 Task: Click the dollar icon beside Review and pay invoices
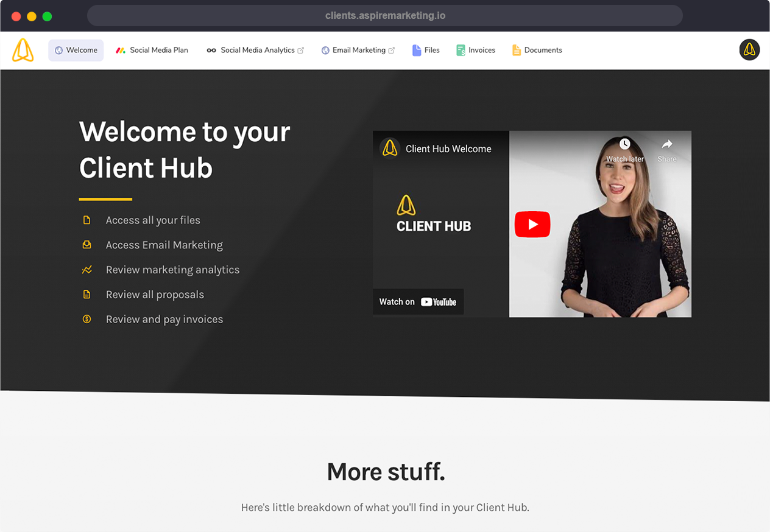[87, 319]
